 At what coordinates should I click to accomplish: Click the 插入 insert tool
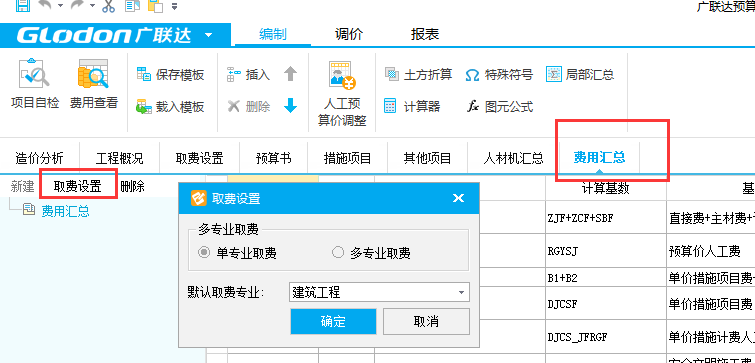[248, 75]
